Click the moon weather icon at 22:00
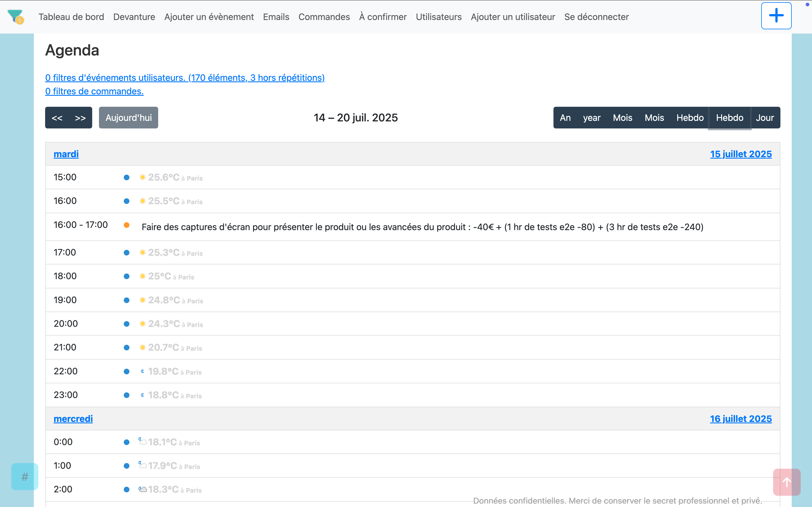Image resolution: width=812 pixels, height=507 pixels. point(142,371)
